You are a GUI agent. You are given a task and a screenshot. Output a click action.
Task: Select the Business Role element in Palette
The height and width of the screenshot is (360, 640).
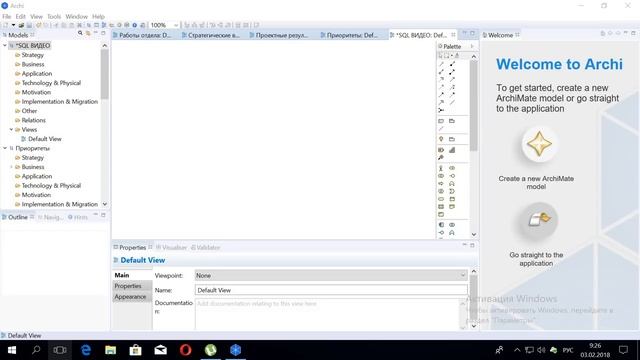[x=452, y=168]
